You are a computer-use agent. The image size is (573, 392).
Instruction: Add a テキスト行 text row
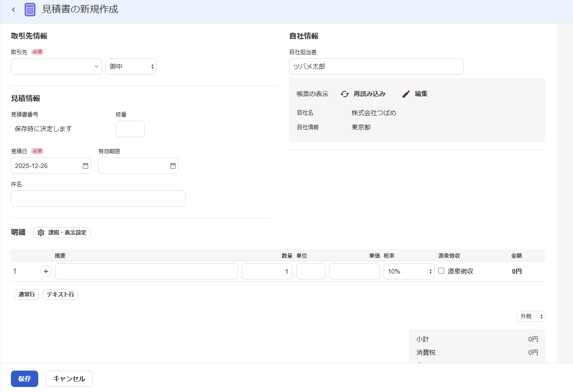[61, 295]
